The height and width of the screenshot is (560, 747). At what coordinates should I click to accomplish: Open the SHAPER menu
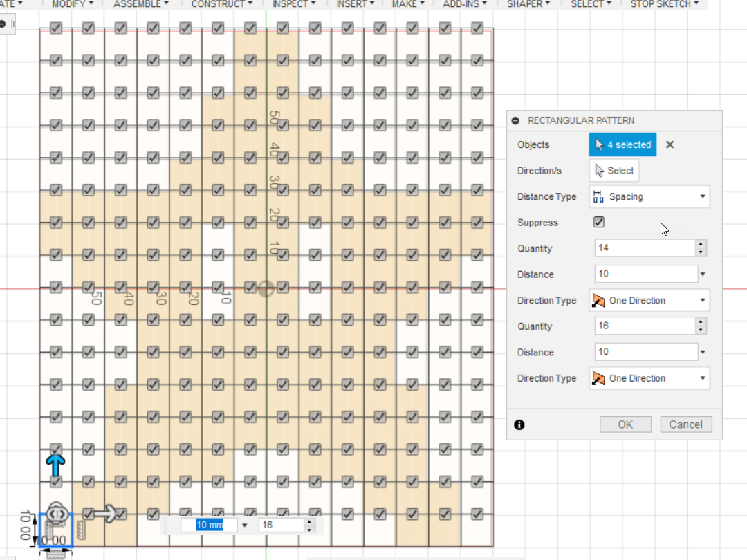pos(528,4)
